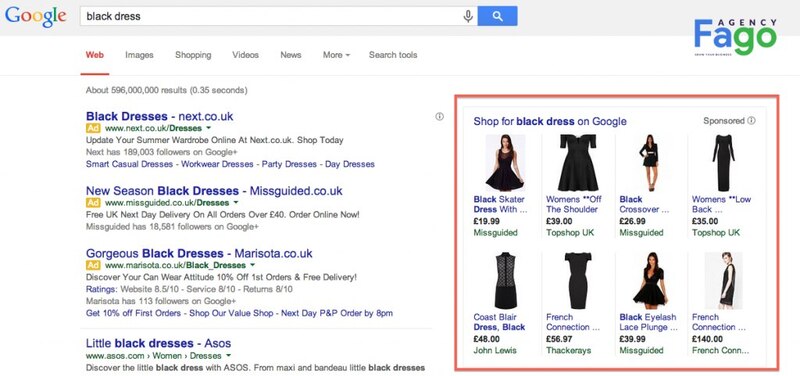Switch to the Images tab

tap(139, 55)
